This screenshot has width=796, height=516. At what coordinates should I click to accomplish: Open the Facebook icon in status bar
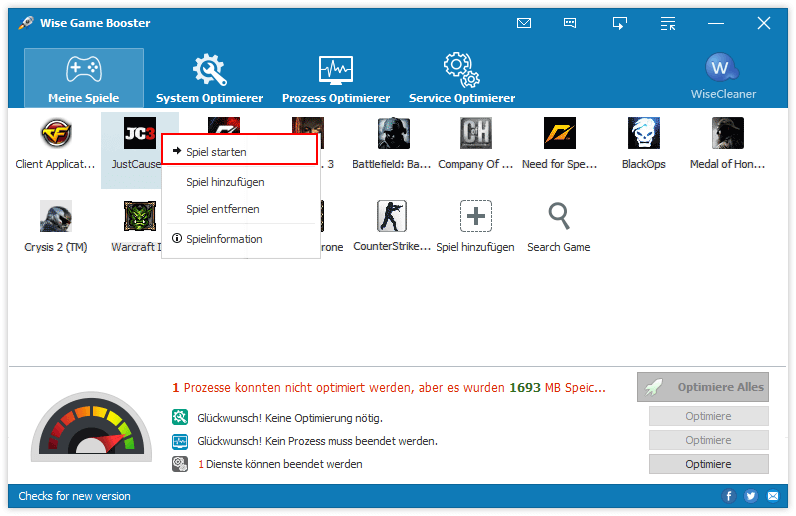point(728,496)
